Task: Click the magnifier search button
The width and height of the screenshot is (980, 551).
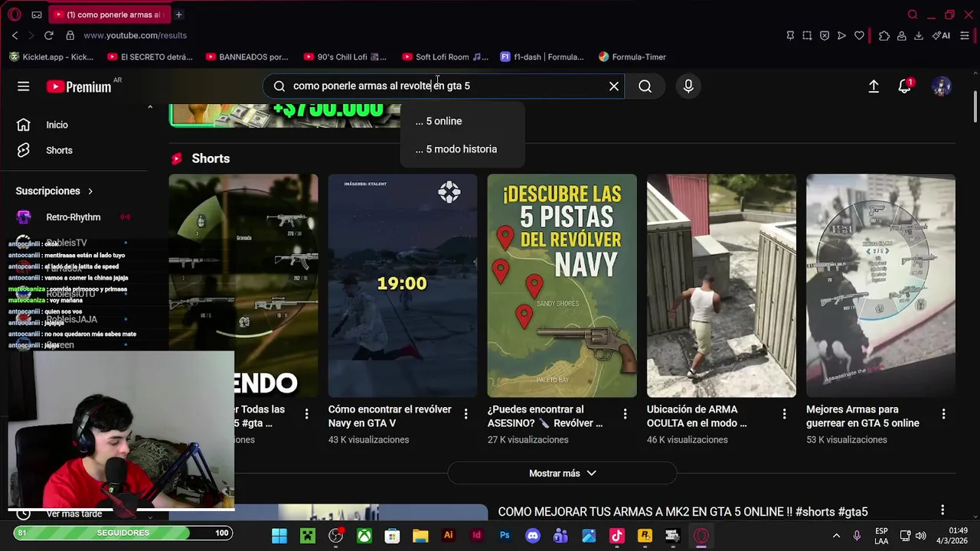Action: pos(645,86)
